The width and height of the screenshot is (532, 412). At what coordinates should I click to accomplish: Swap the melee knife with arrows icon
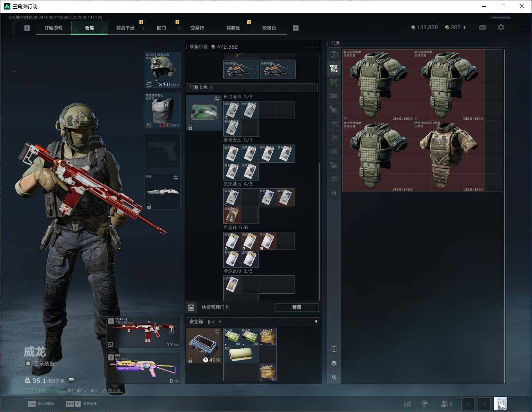point(176,178)
